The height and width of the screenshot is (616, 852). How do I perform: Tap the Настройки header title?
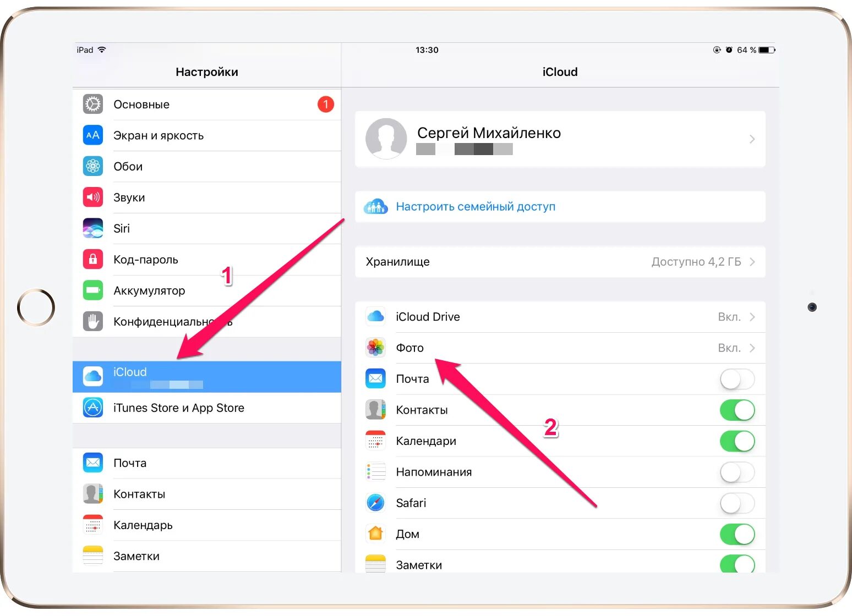(x=207, y=72)
